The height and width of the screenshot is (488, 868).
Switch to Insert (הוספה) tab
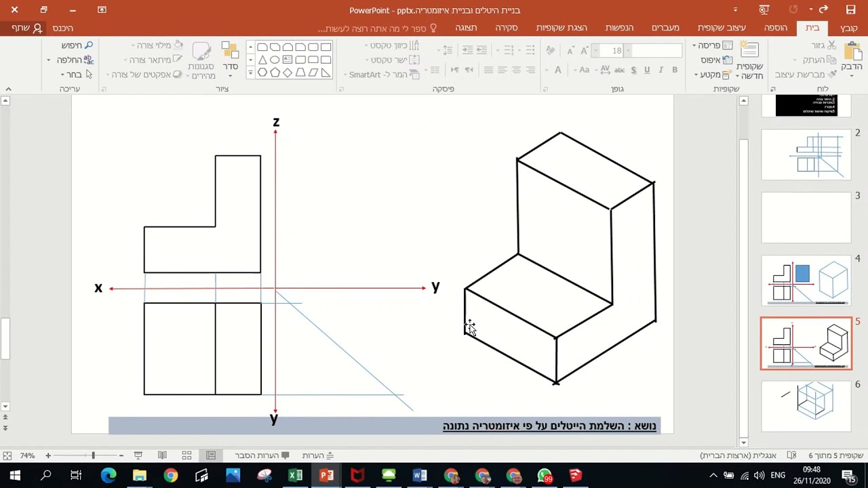[776, 28]
